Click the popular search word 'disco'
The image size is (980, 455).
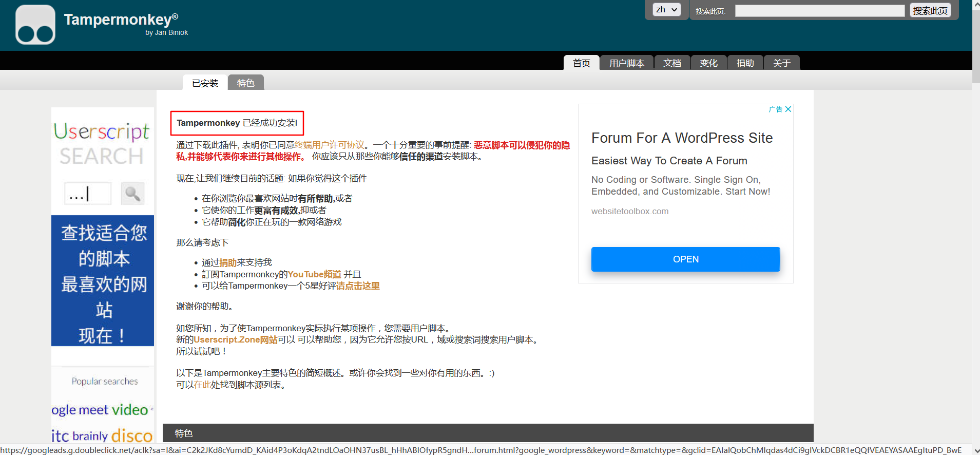pos(132,435)
